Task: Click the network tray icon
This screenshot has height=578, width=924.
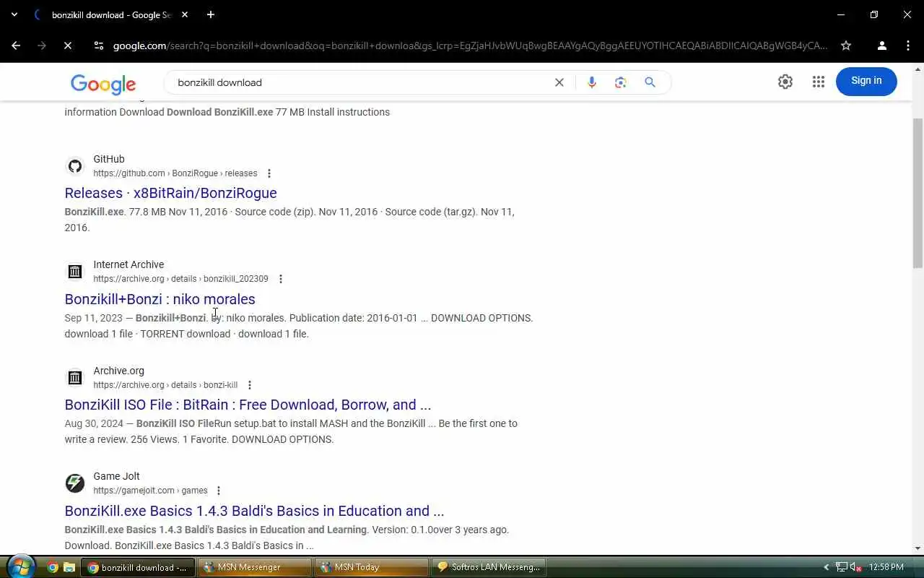Action: (842, 567)
